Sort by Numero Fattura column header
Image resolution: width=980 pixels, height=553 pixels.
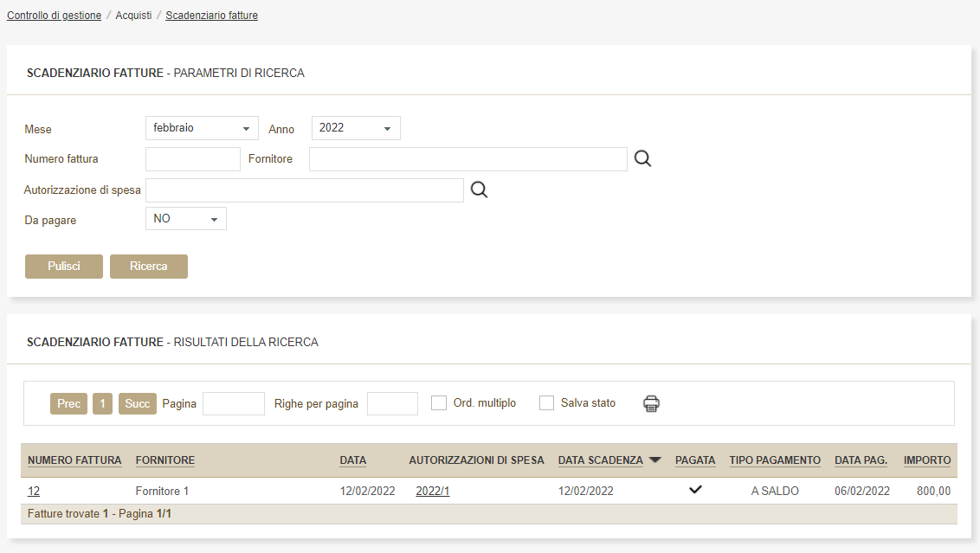point(74,460)
